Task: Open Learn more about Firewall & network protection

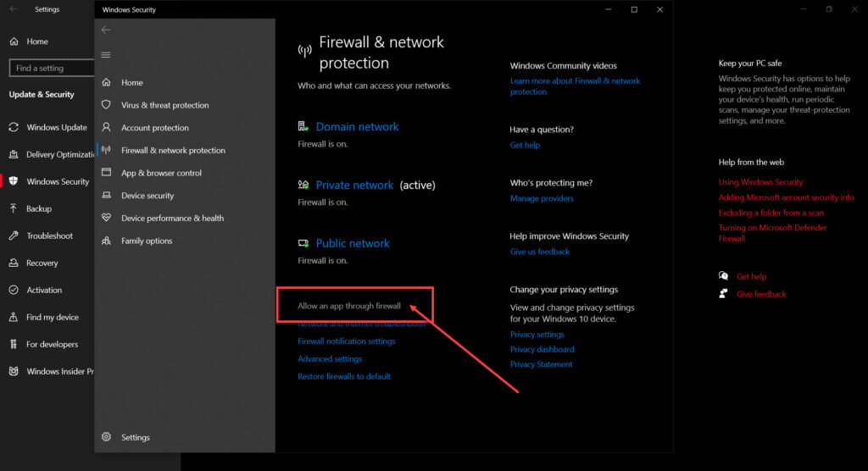Action: [576, 86]
